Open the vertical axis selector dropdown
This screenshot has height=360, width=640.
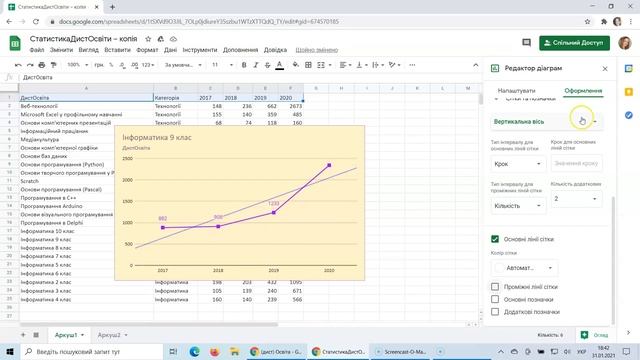[x=546, y=122]
